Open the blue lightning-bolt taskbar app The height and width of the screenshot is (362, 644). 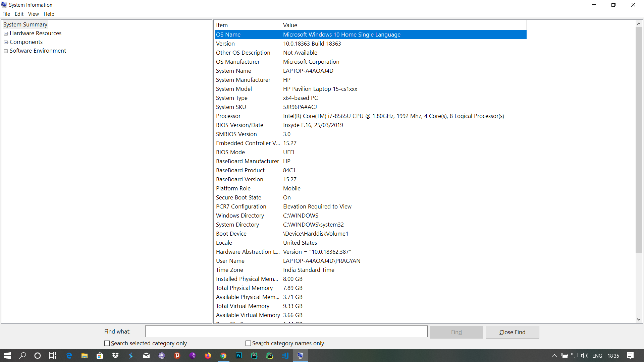pos(131,356)
